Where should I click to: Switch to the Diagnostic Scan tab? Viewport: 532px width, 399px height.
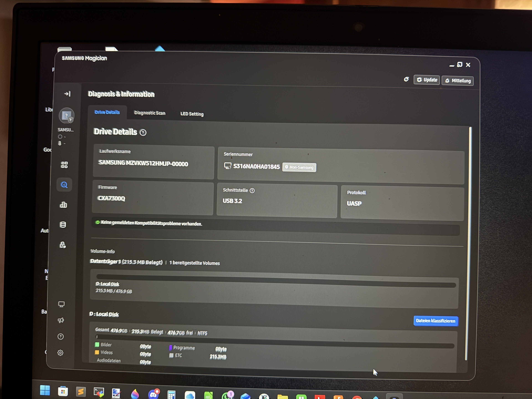pos(150,113)
